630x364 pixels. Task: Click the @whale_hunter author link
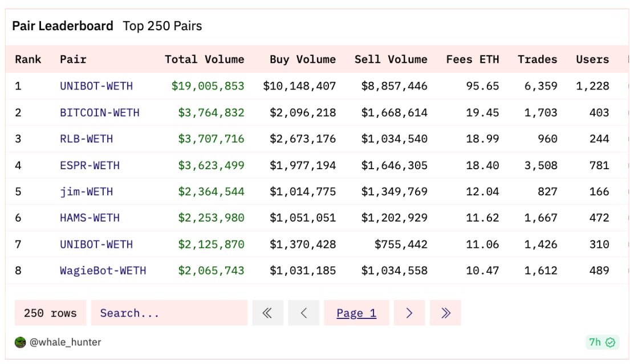(x=65, y=342)
